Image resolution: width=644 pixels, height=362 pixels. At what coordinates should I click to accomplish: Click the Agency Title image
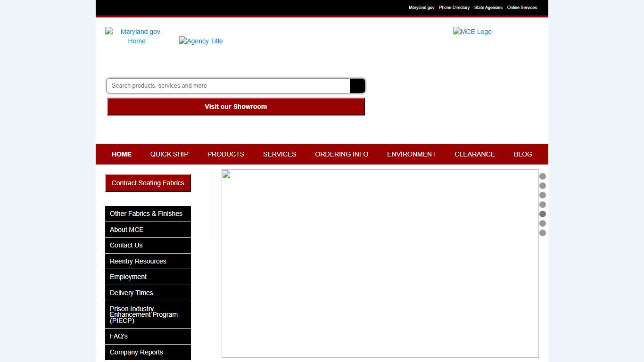coord(201,41)
